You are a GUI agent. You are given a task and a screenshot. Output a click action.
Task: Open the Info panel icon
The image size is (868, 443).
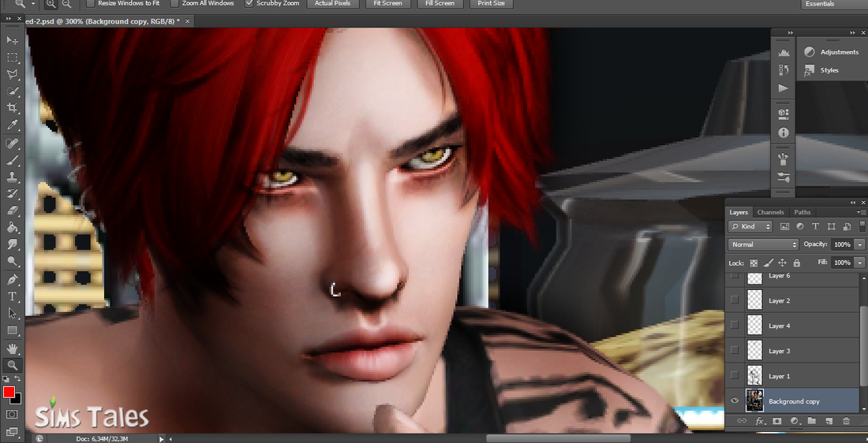(784, 132)
